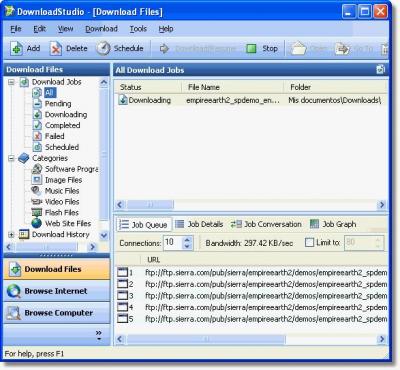Select Failed in Download Jobs tree

[x=55, y=136]
